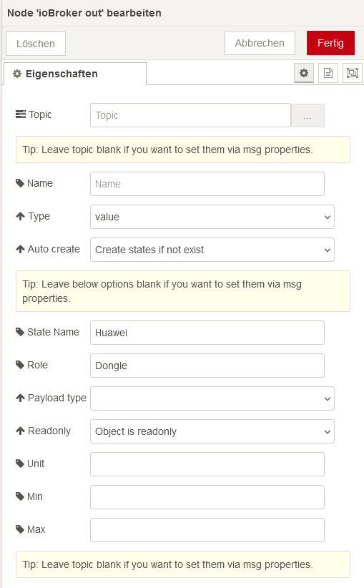
Task: Focus the Topic input field
Action: point(190,115)
